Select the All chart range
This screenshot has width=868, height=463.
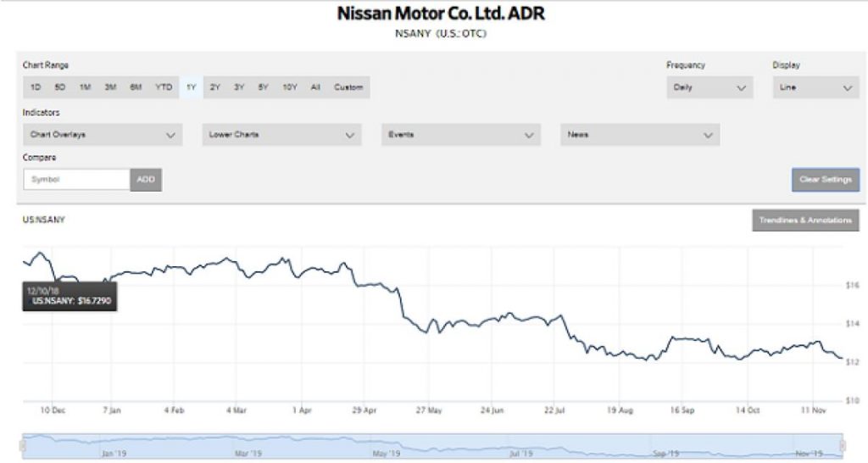[x=315, y=87]
